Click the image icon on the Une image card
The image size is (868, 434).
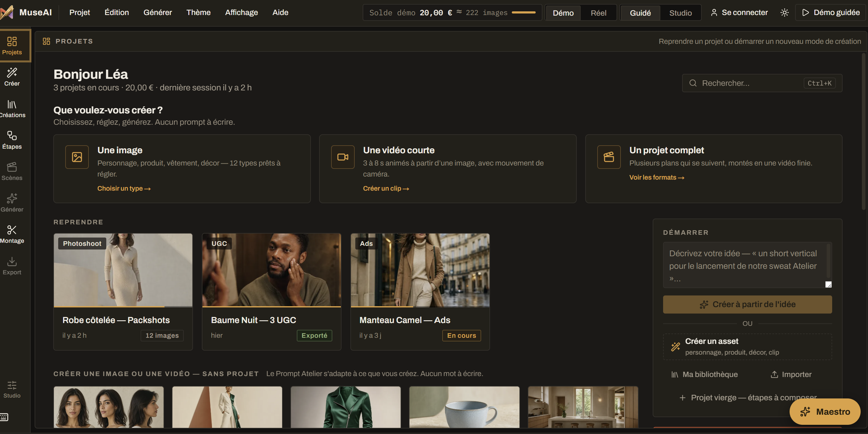[77, 157]
